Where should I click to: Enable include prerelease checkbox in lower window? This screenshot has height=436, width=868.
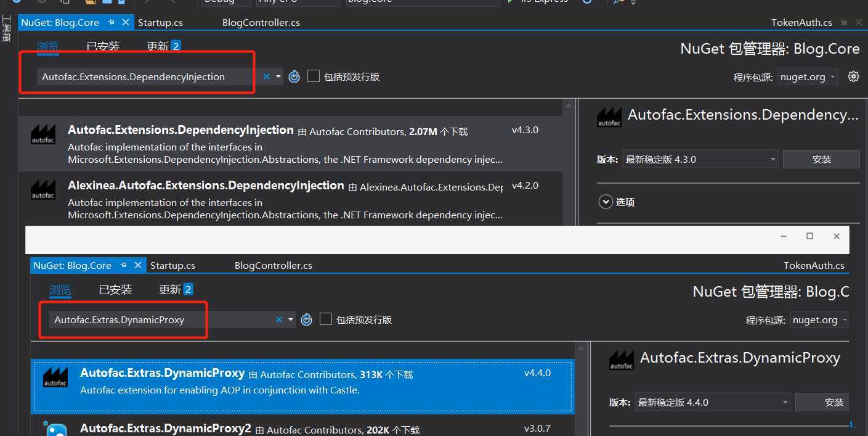point(326,319)
